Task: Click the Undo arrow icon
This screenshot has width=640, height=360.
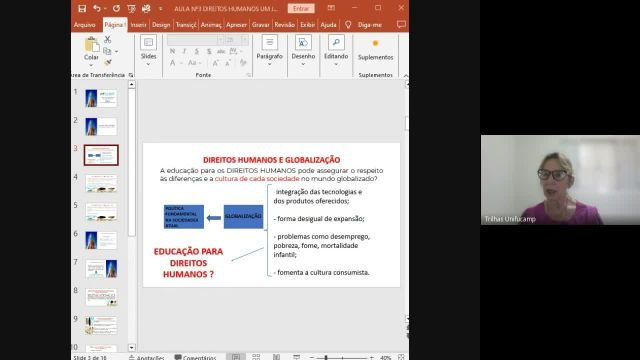Action: 97,8
